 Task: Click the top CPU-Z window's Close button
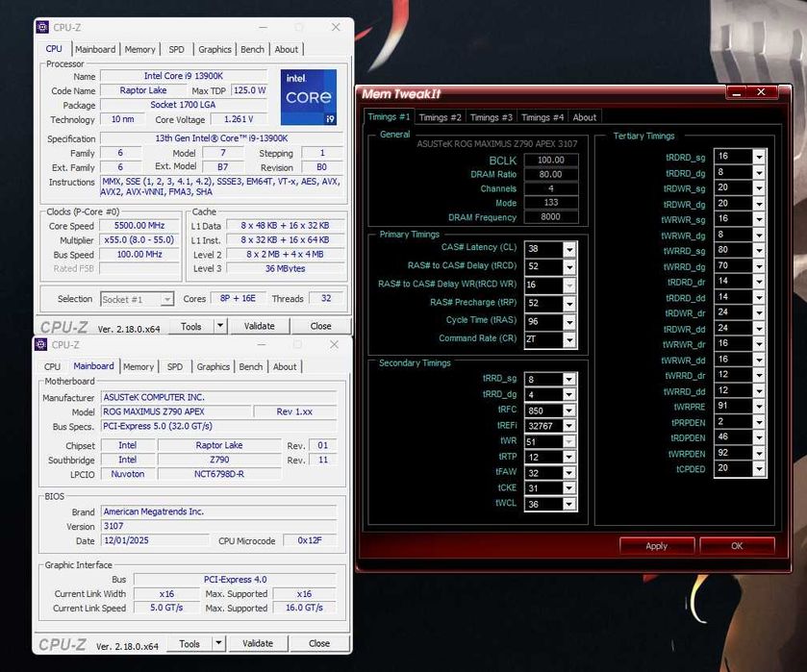pyautogui.click(x=320, y=326)
